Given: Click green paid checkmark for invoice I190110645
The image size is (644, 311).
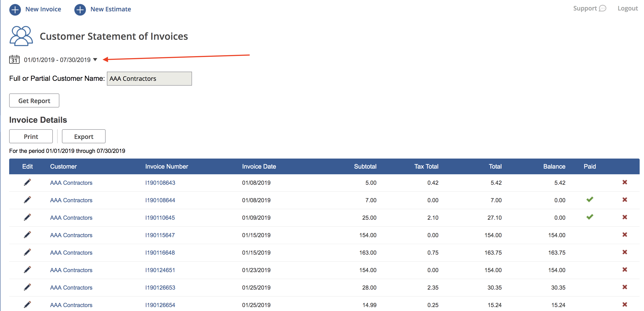Looking at the screenshot, I should coord(590,217).
